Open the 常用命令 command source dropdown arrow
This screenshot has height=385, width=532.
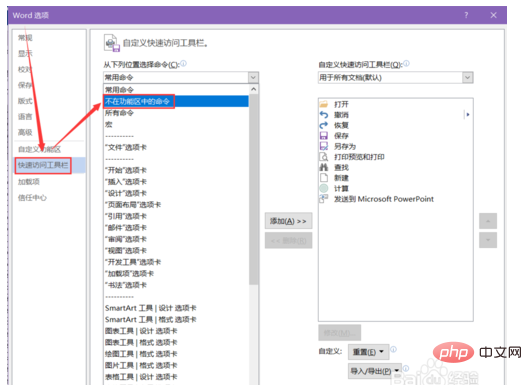[253, 77]
